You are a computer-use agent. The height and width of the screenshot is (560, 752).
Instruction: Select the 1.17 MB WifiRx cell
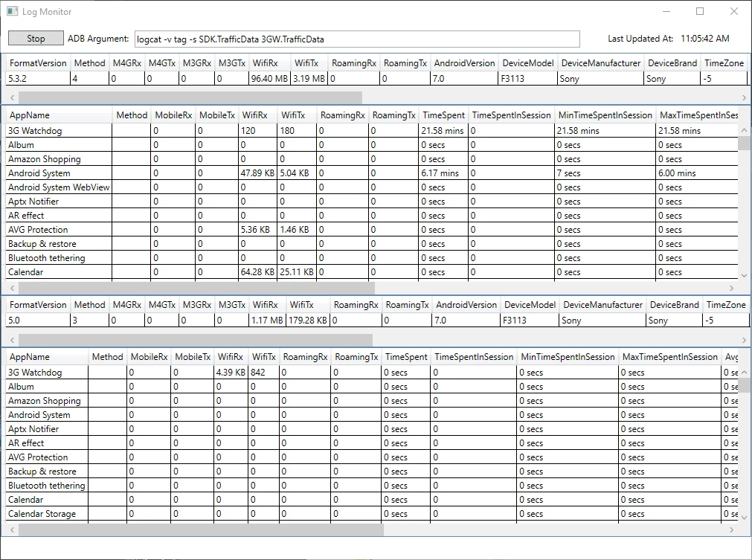point(267,321)
